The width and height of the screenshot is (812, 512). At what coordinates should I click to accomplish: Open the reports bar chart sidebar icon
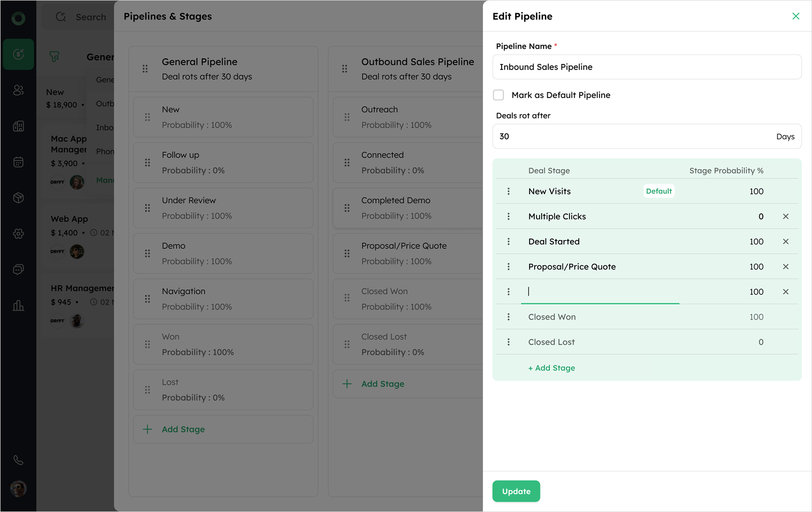18,305
